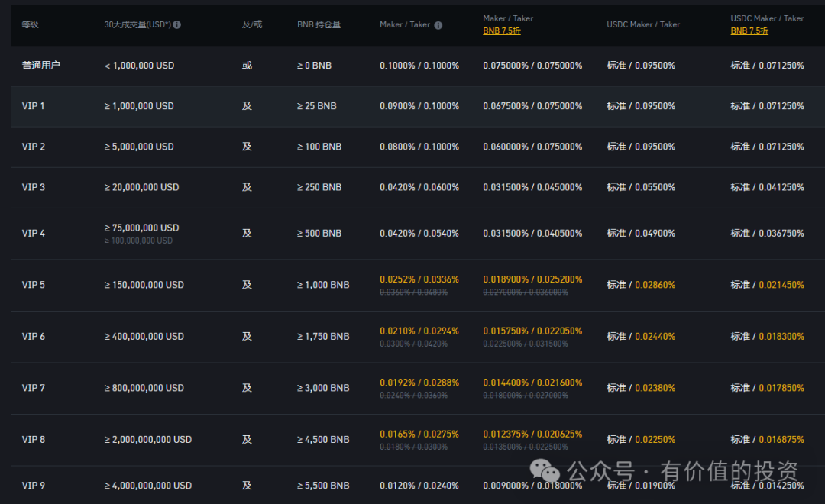Image resolution: width=825 pixels, height=504 pixels.
Task: Select the ≥ 1,750 BNB cell
Action: (323, 337)
